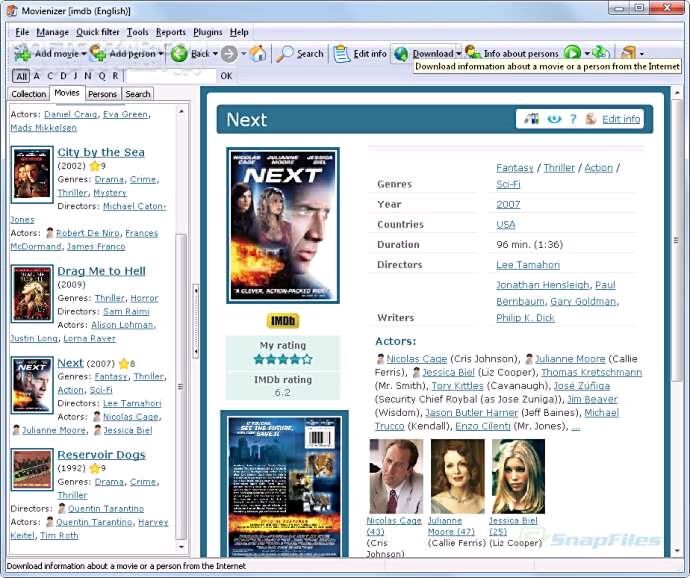Click the Add movie toolbar icon
The width and height of the screenshot is (690, 578).
[x=22, y=53]
